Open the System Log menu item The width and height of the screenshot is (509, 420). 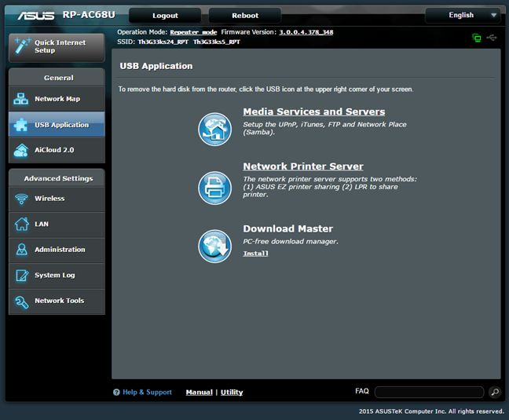coord(57,276)
